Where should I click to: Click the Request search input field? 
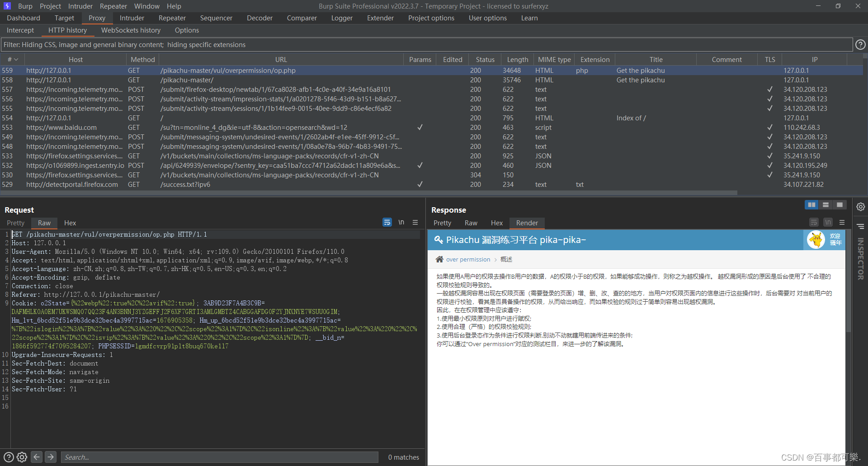pyautogui.click(x=220, y=457)
